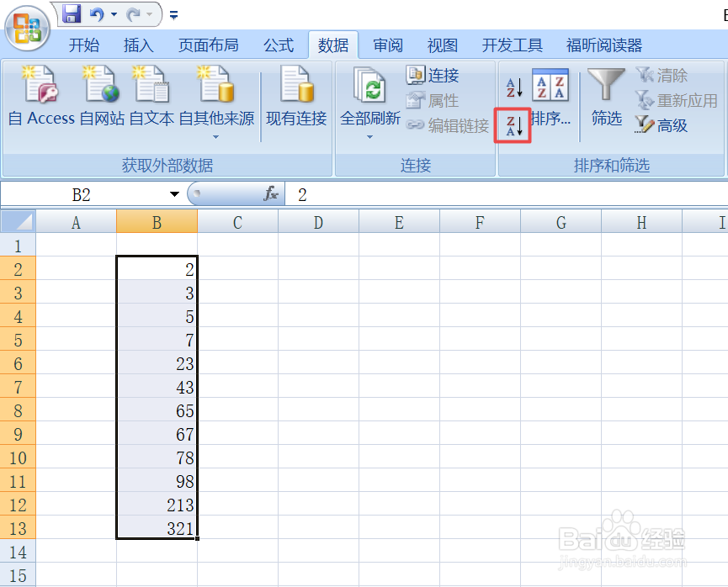Screen dimensions: 728x587
Task: Select cell containing 23
Action: point(157,363)
